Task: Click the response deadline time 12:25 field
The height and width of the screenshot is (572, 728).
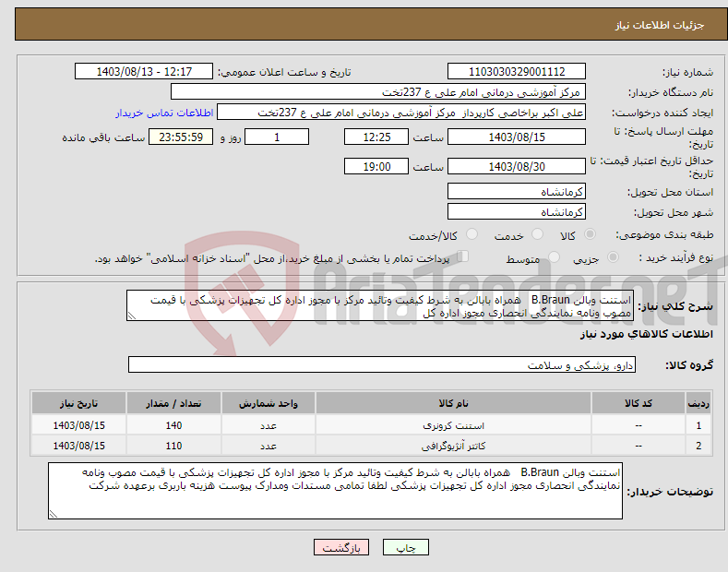Action: point(376,137)
